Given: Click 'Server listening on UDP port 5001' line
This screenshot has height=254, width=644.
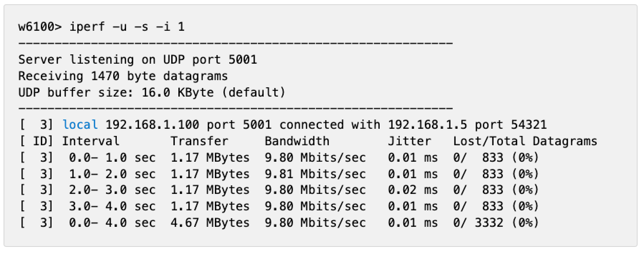Looking at the screenshot, I should click(138, 59).
